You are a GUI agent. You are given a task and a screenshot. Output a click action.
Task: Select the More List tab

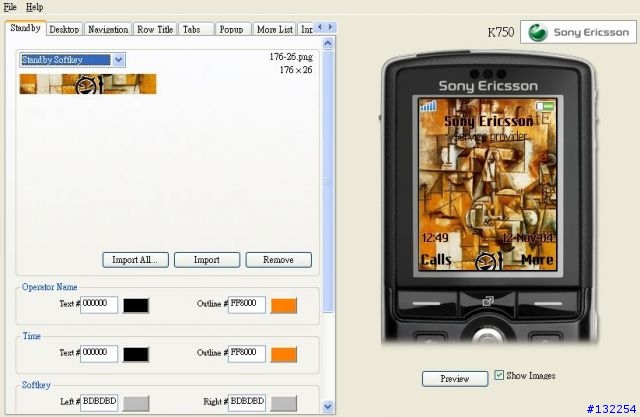pyautogui.click(x=275, y=29)
